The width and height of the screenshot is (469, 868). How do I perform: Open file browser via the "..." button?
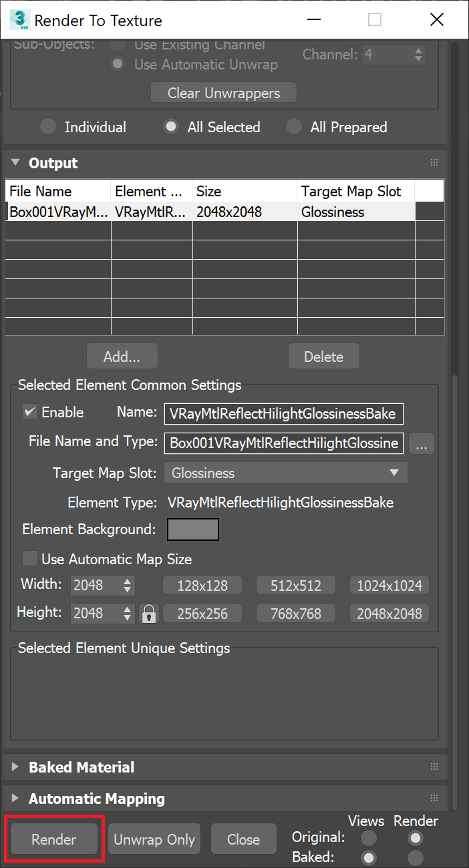422,443
